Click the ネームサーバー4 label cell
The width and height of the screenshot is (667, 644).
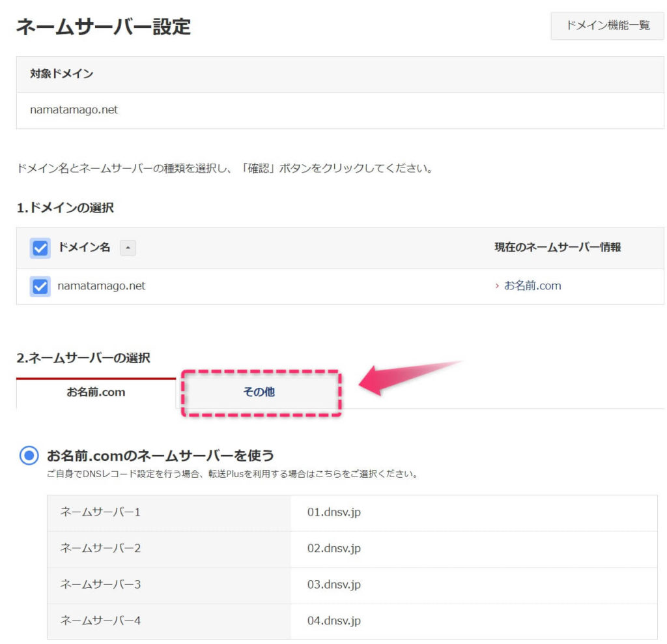(169, 621)
